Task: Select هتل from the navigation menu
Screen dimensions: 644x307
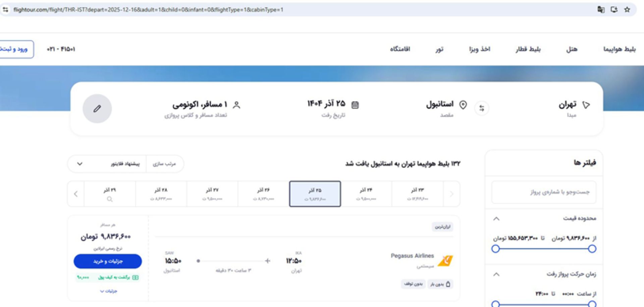Action: [x=572, y=49]
